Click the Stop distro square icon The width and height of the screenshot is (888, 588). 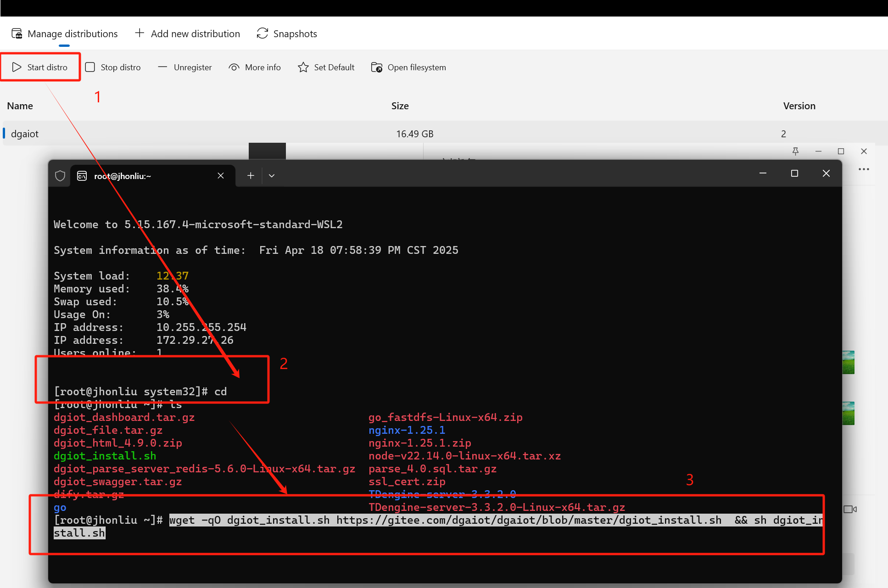(90, 67)
